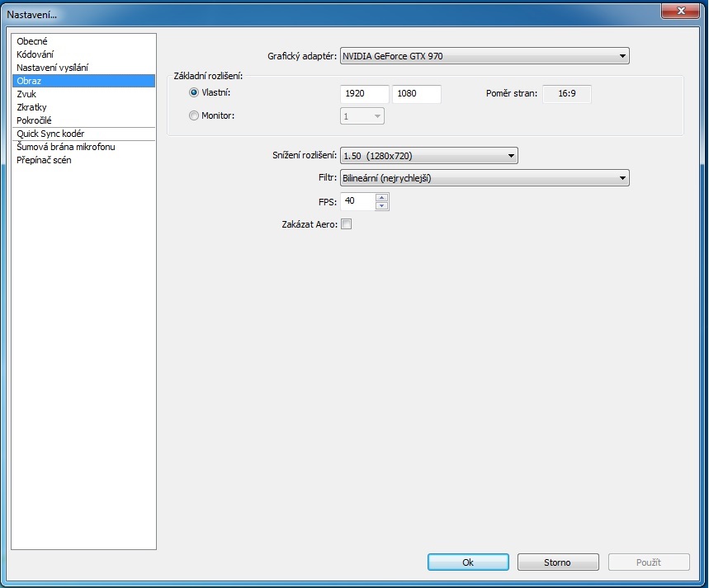
Task: Click the height field showing 1080
Action: pyautogui.click(x=417, y=93)
